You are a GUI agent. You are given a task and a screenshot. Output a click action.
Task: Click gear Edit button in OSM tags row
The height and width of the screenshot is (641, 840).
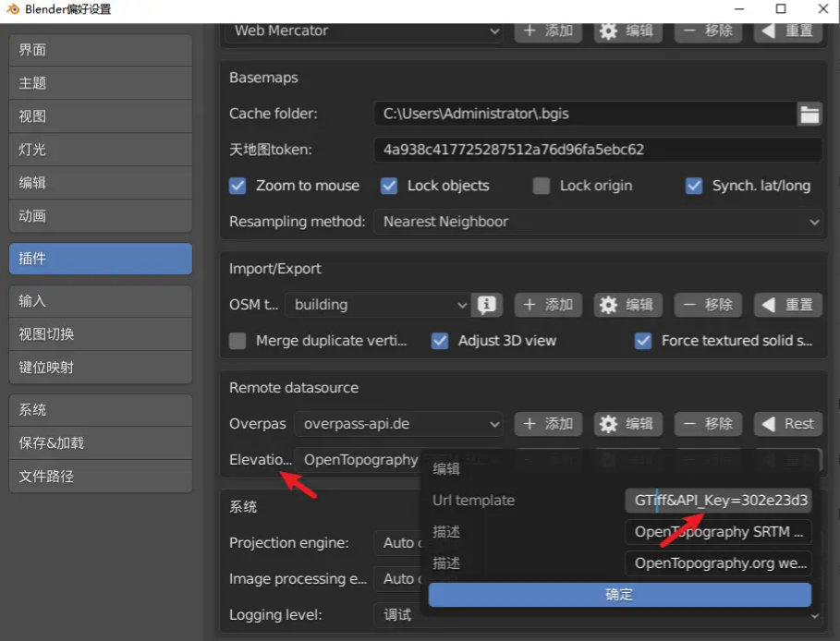click(x=627, y=305)
